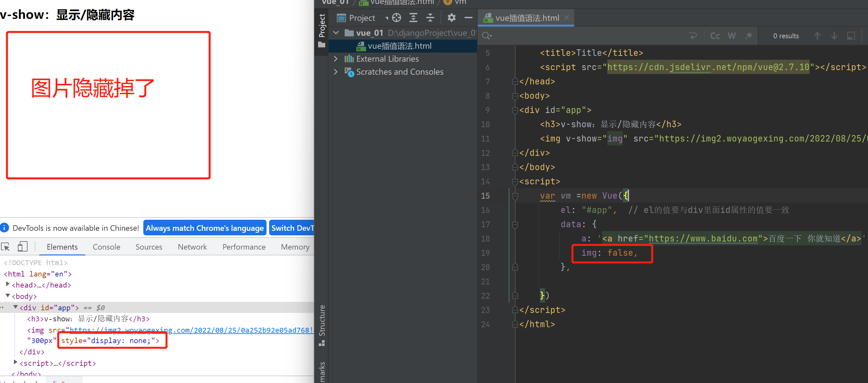
Task: Expand the script element in DevTools
Action: coord(15,362)
